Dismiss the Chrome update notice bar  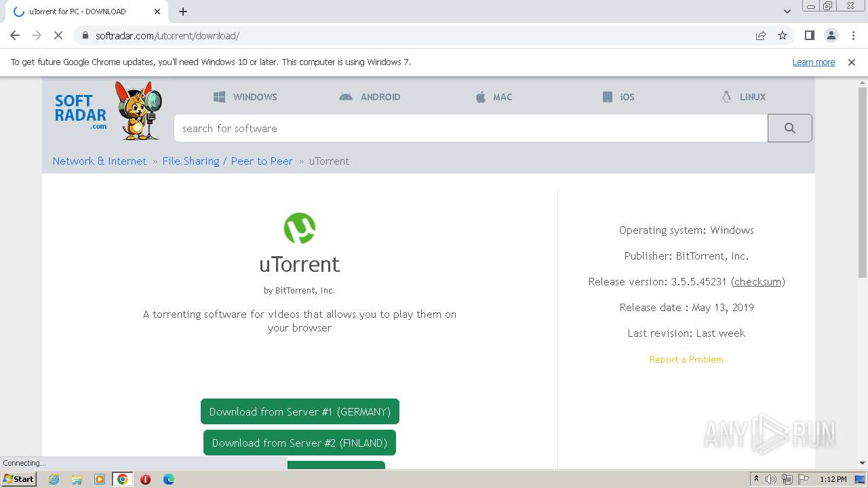click(852, 62)
